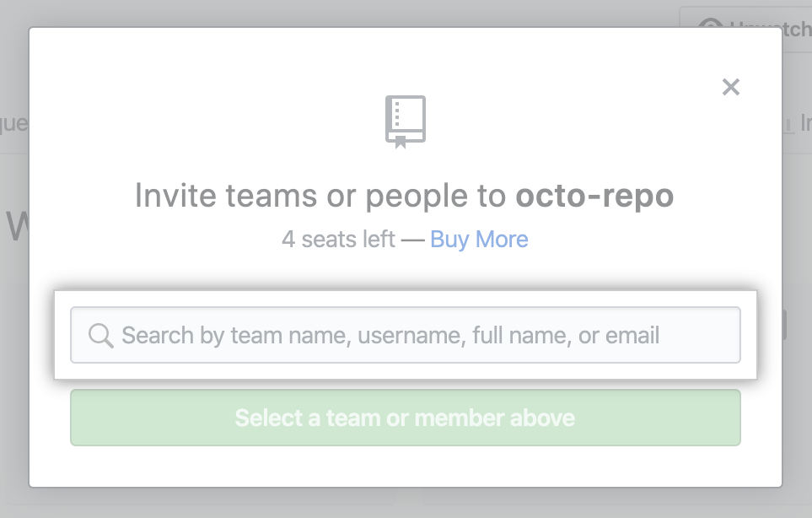This screenshot has height=518, width=812.
Task: Click the dash separator before Buy More
Action: [x=412, y=240]
